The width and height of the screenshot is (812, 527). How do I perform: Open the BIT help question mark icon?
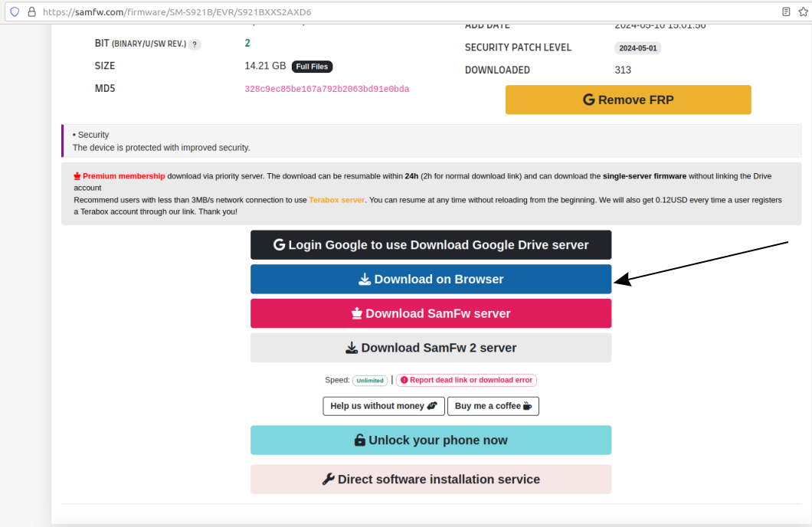(x=195, y=44)
